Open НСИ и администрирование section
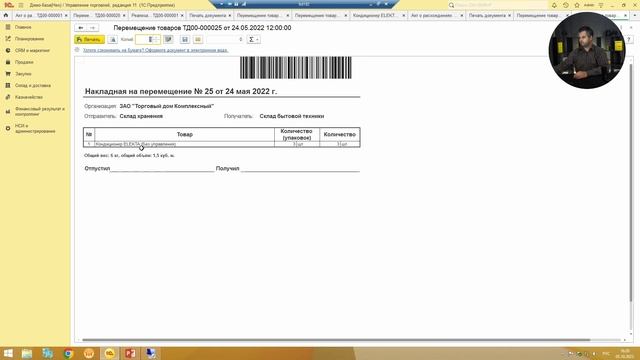Image resolution: width=640 pixels, height=360 pixels. coord(35,129)
